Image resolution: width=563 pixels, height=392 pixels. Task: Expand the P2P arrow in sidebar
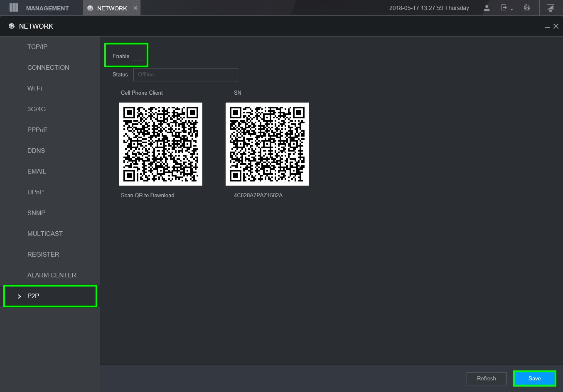click(x=20, y=296)
